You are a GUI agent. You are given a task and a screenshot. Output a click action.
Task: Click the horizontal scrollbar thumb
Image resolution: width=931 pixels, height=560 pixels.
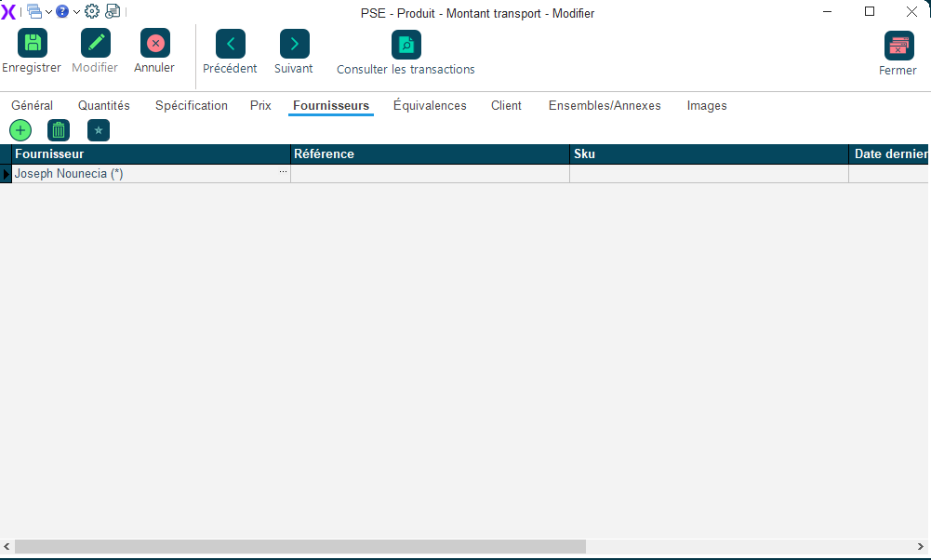click(x=300, y=546)
